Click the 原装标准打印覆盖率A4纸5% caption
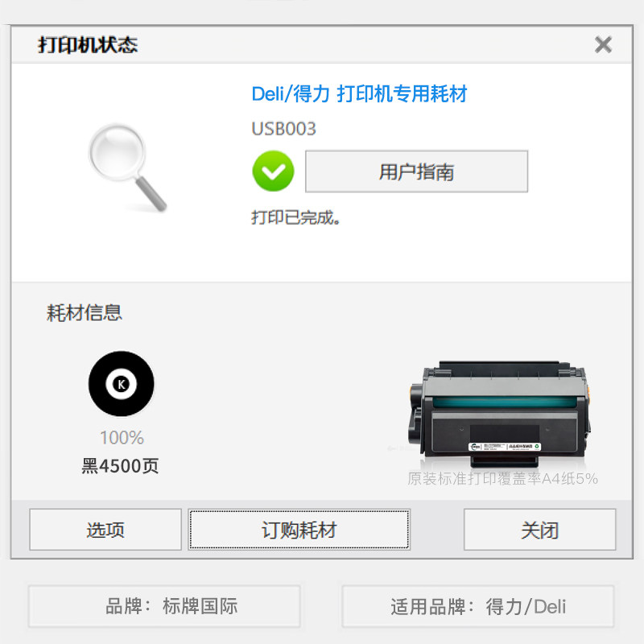Viewport: 644px width, 644px height. (x=502, y=478)
